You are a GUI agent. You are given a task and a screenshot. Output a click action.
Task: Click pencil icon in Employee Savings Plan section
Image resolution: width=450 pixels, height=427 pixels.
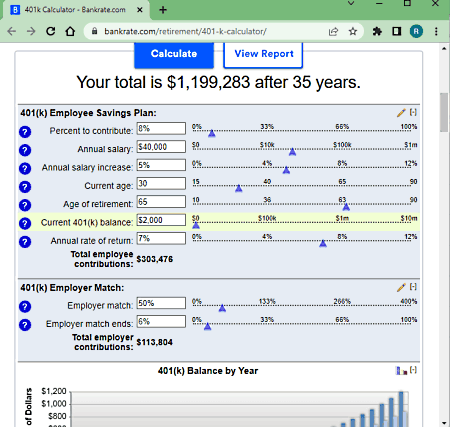[401, 113]
